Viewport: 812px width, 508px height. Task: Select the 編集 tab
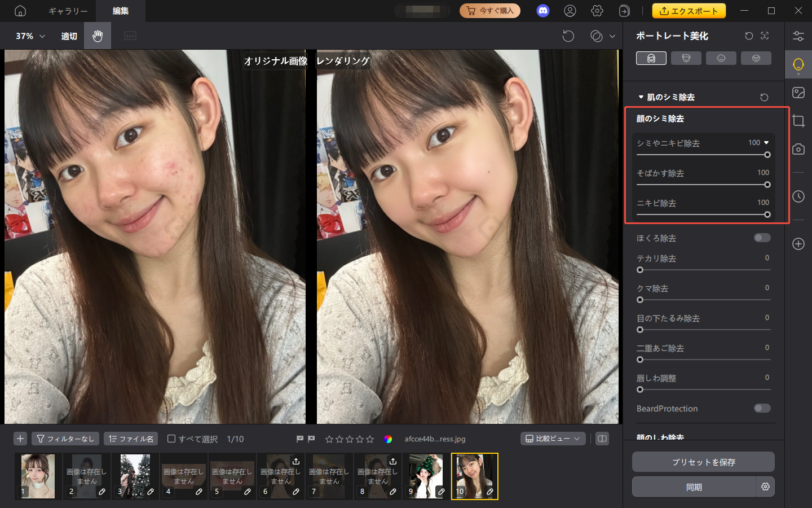point(120,11)
